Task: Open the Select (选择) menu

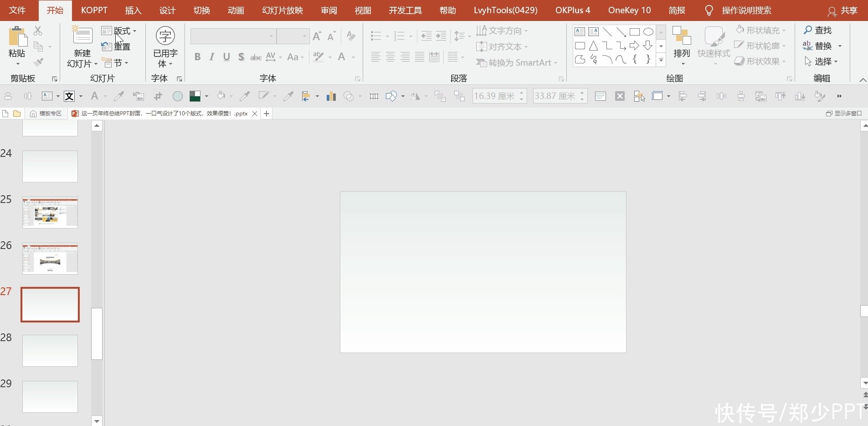Action: click(821, 61)
